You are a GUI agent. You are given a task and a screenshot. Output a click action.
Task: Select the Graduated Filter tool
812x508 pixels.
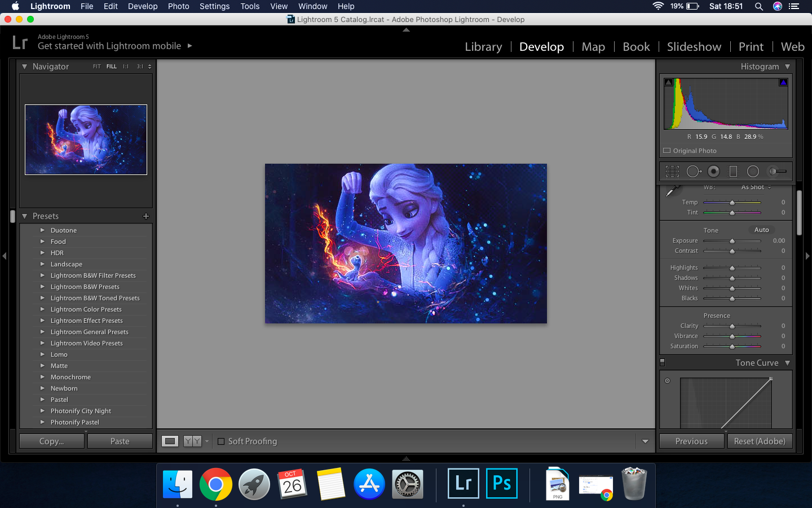click(733, 171)
